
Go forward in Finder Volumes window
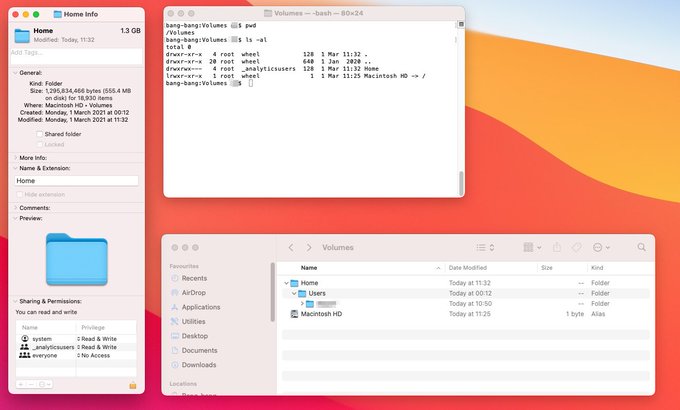pyautogui.click(x=309, y=247)
